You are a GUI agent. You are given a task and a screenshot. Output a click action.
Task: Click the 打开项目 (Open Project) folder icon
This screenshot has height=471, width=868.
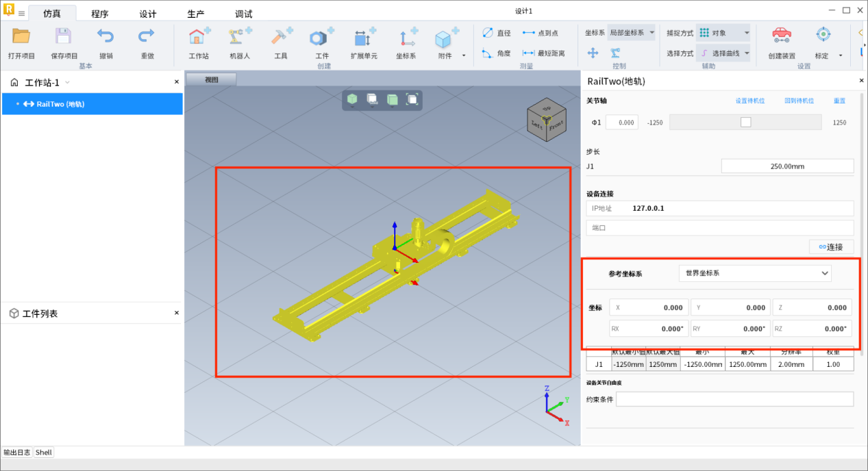click(x=21, y=37)
